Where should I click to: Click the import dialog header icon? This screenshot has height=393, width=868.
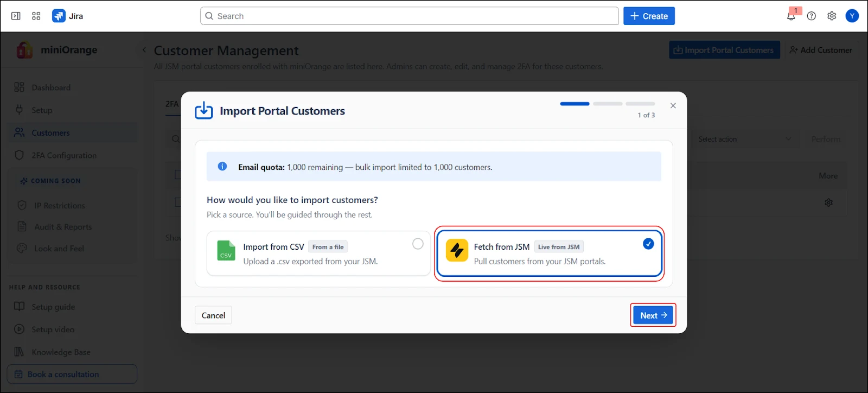pyautogui.click(x=204, y=110)
